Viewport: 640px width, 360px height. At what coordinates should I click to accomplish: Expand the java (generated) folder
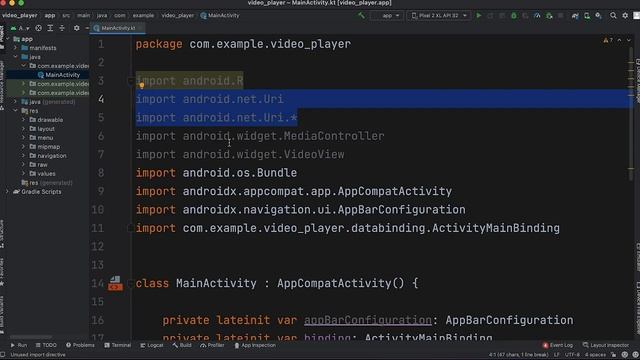[16, 102]
